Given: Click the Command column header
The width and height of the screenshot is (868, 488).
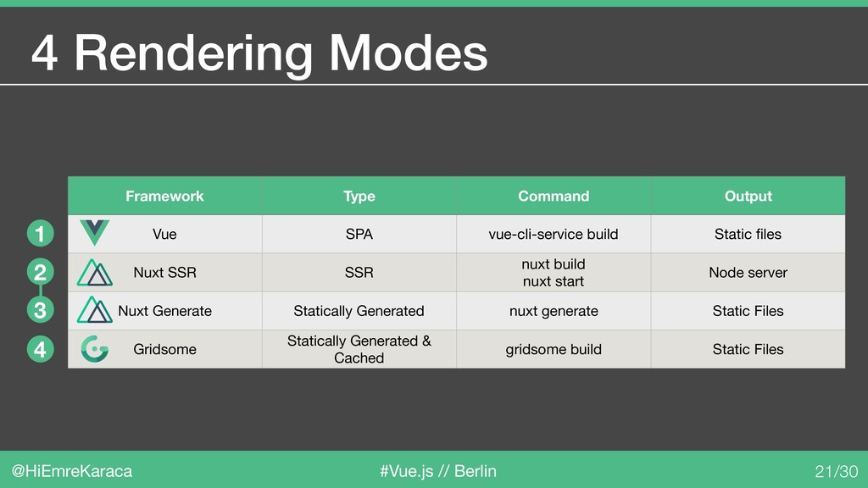Looking at the screenshot, I should tap(554, 196).
